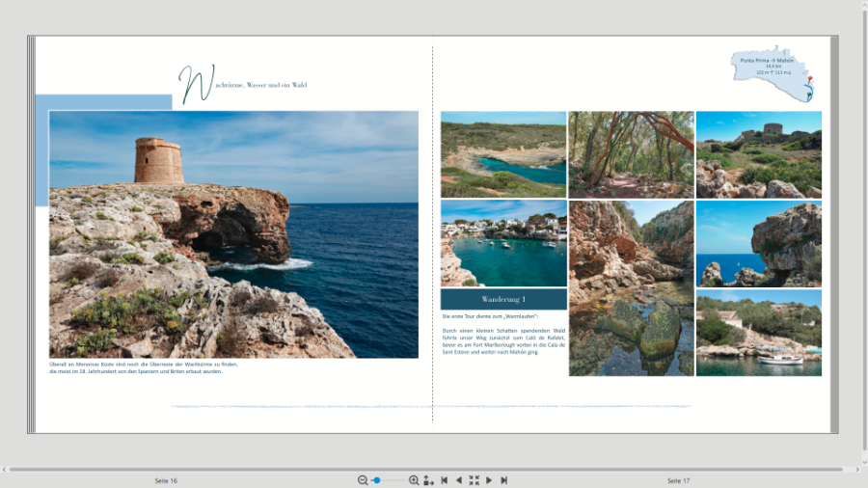This screenshot has height=488, width=868.
Task: Click the horizontal scrollbar below the spread
Action: pos(434,470)
